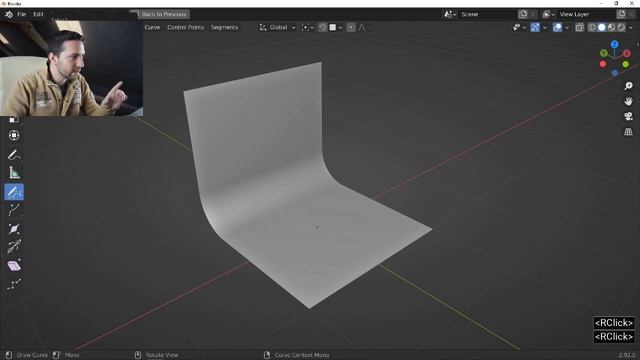Open the view layer browse dropdown
Image resolution: width=640 pixels, height=360 pixels.
pos(548,14)
